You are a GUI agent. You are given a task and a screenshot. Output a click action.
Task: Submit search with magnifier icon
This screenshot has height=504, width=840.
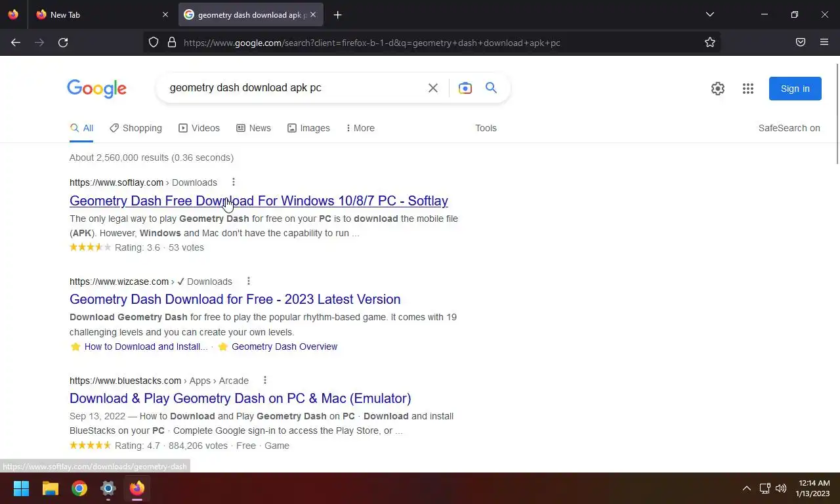pos(491,88)
